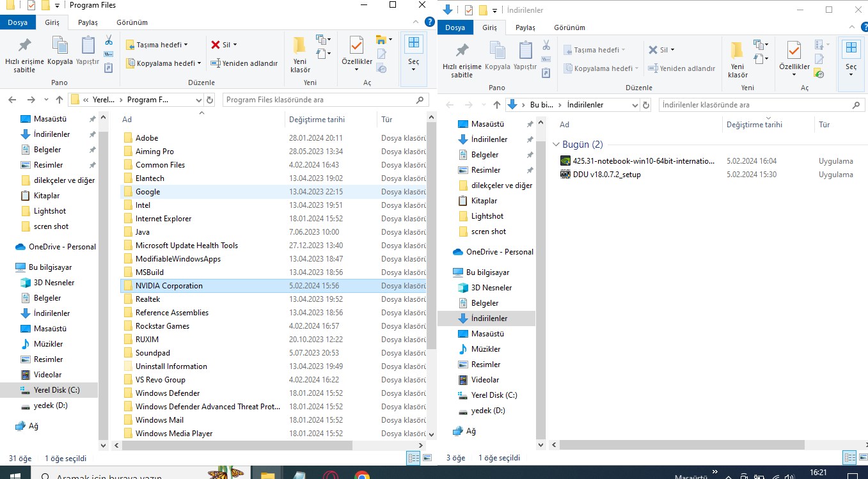Open the Dosya tab in İndirilenler window

pyautogui.click(x=455, y=27)
